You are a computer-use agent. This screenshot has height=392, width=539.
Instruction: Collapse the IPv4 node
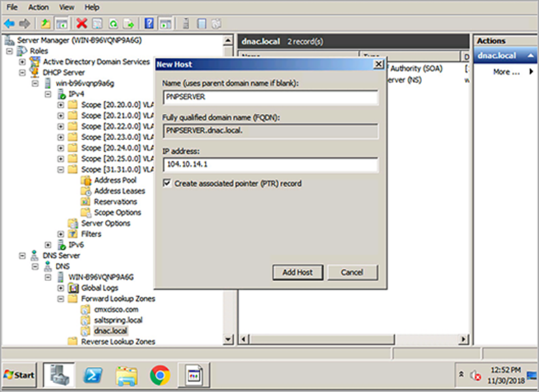pos(48,94)
